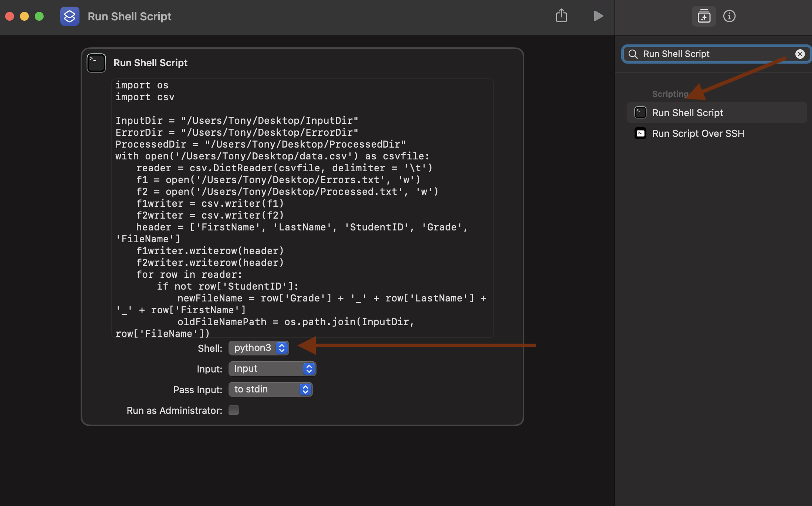Click the Shortcuts app icon in title bar
812x506 pixels.
pyautogui.click(x=70, y=16)
